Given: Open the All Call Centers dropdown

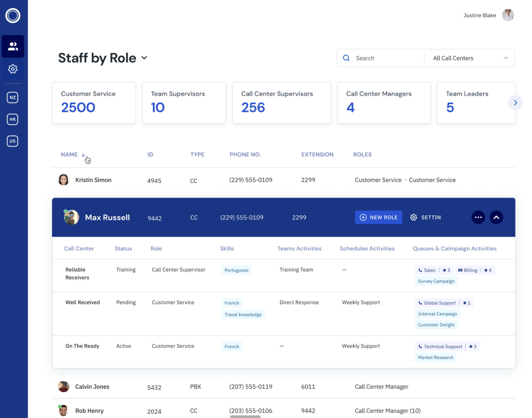Looking at the screenshot, I should point(470,58).
